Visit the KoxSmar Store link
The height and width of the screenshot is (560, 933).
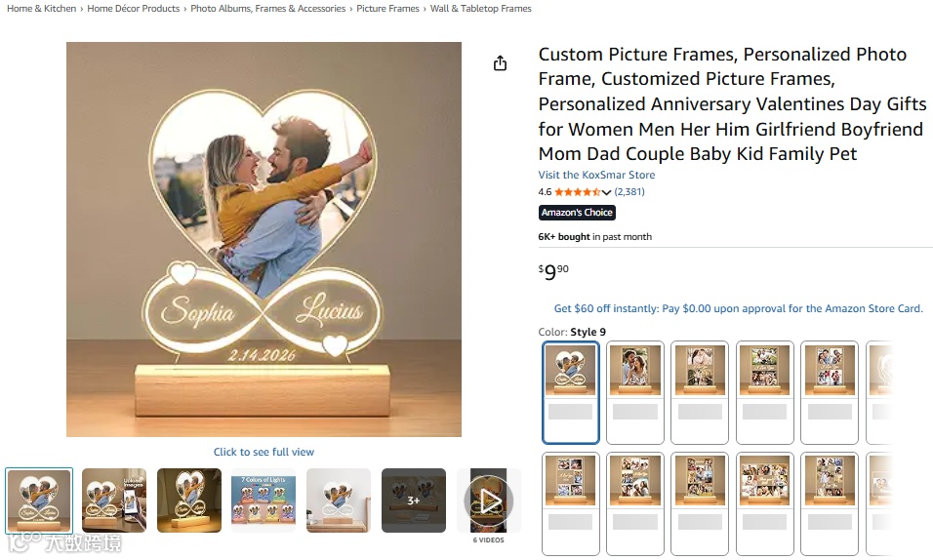tap(596, 176)
